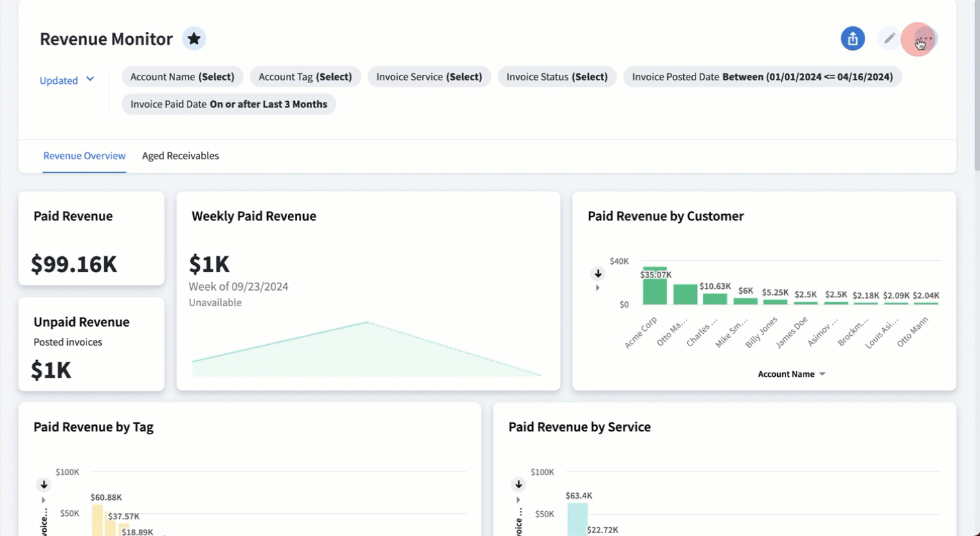Click the Invoice Paid Date filter chip

[x=228, y=105]
